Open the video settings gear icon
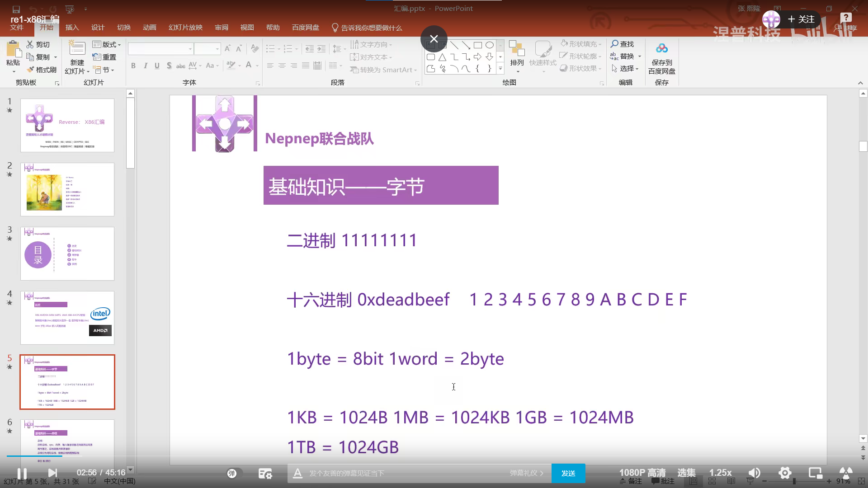The height and width of the screenshot is (488, 868). [x=785, y=473]
